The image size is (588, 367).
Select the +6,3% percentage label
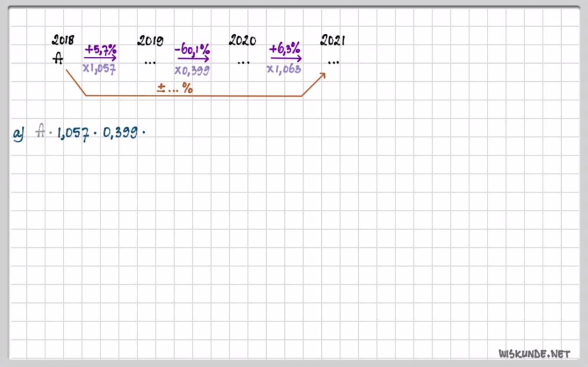tap(285, 49)
